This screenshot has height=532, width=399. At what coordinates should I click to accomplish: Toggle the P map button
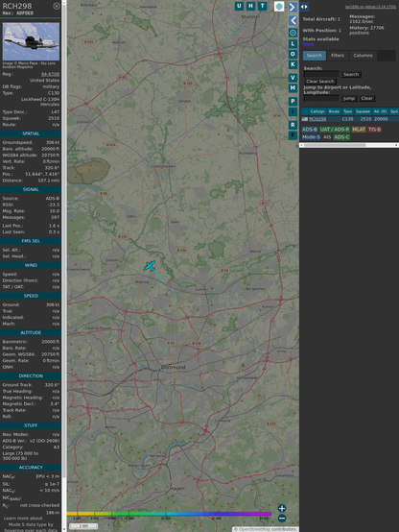tap(293, 101)
